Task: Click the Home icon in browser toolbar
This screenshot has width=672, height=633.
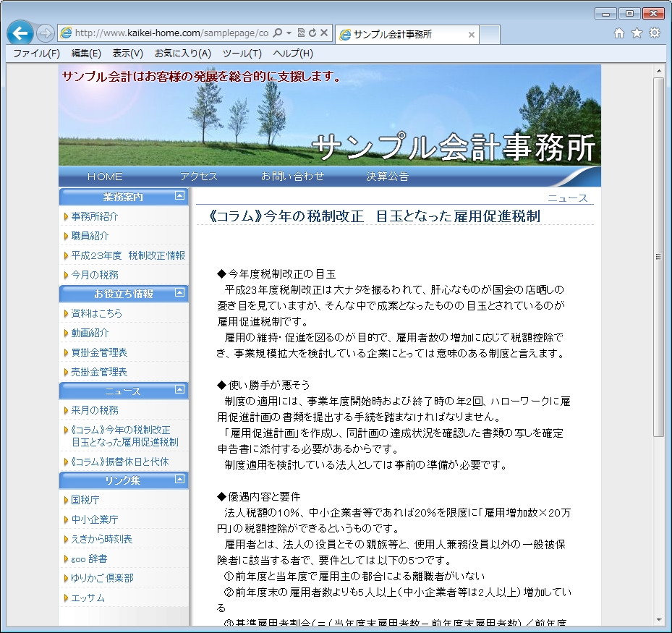Action: (619, 33)
